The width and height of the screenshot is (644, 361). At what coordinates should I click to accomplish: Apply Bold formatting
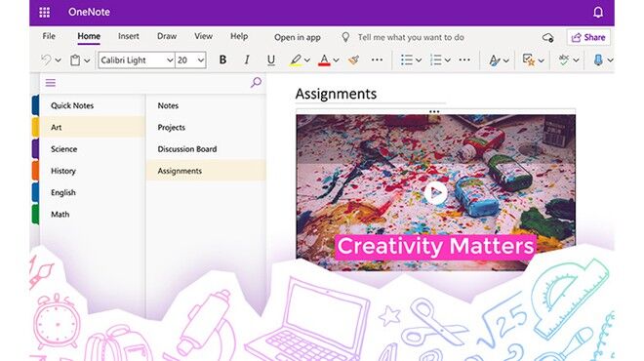pyautogui.click(x=222, y=60)
